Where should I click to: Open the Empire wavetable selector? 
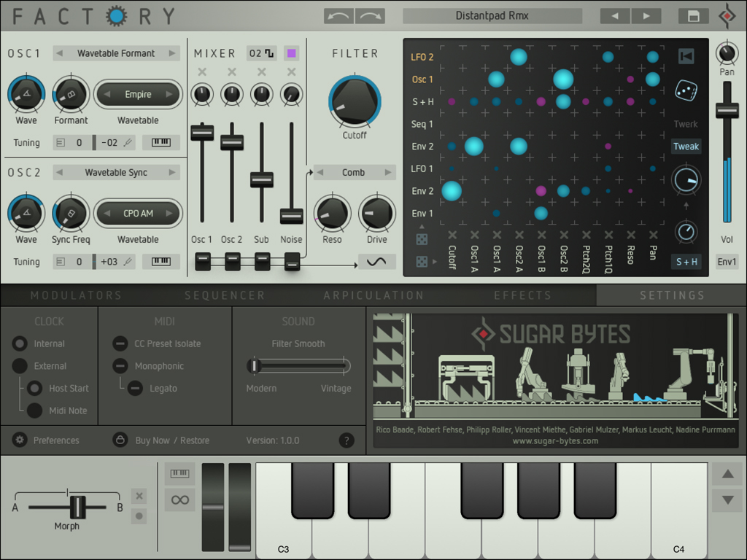click(138, 94)
